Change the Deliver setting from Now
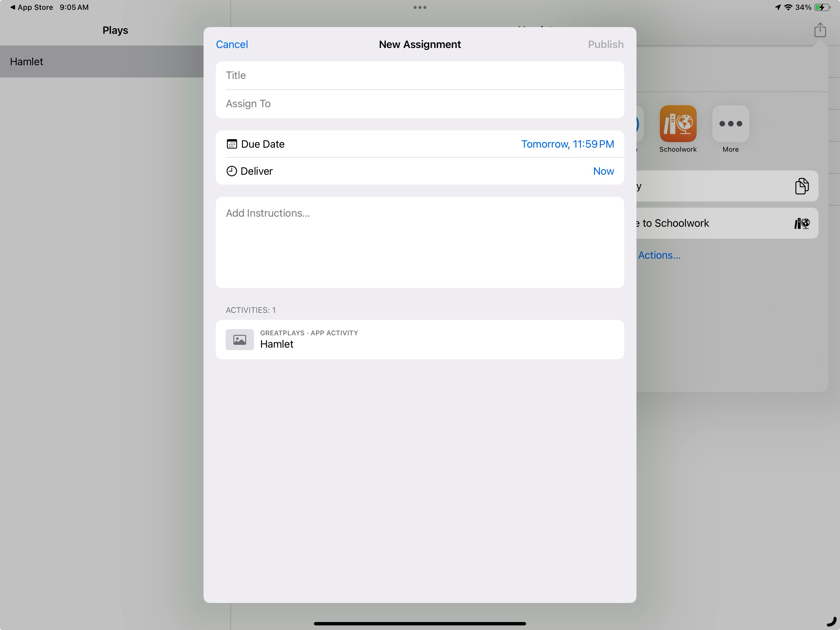Viewport: 840px width, 630px height. pos(604,171)
